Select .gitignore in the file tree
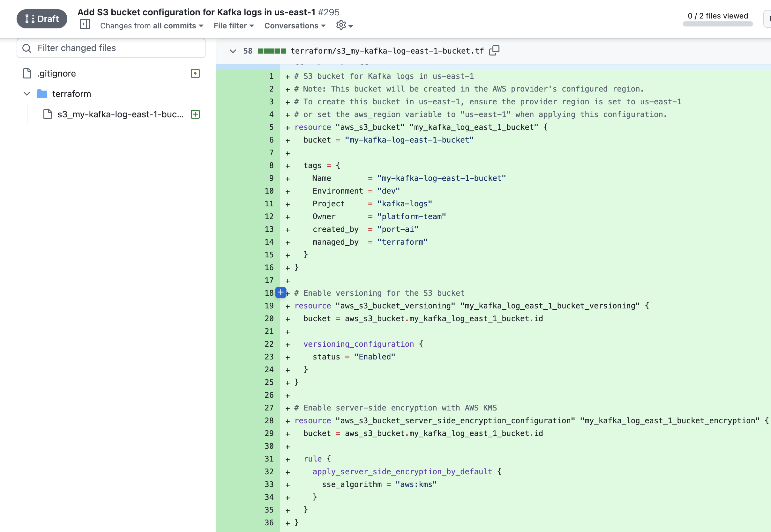The height and width of the screenshot is (532, 771). pyautogui.click(x=57, y=73)
